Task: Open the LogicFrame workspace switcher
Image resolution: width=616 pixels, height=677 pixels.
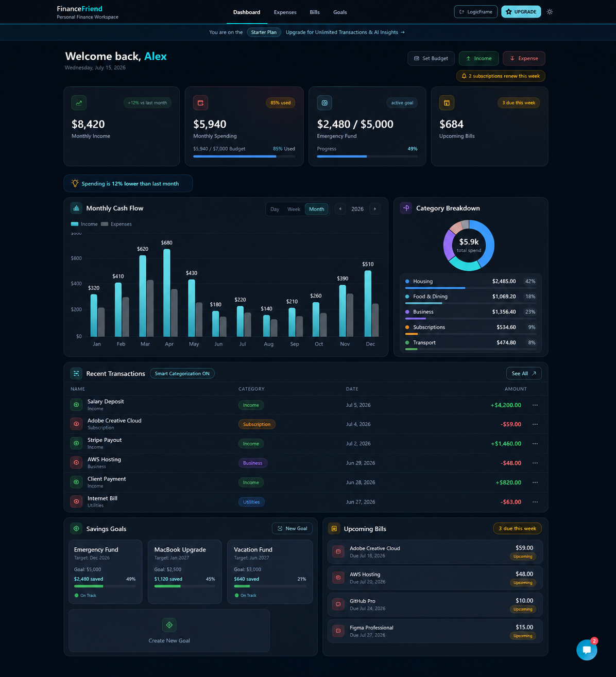Action: (x=476, y=12)
